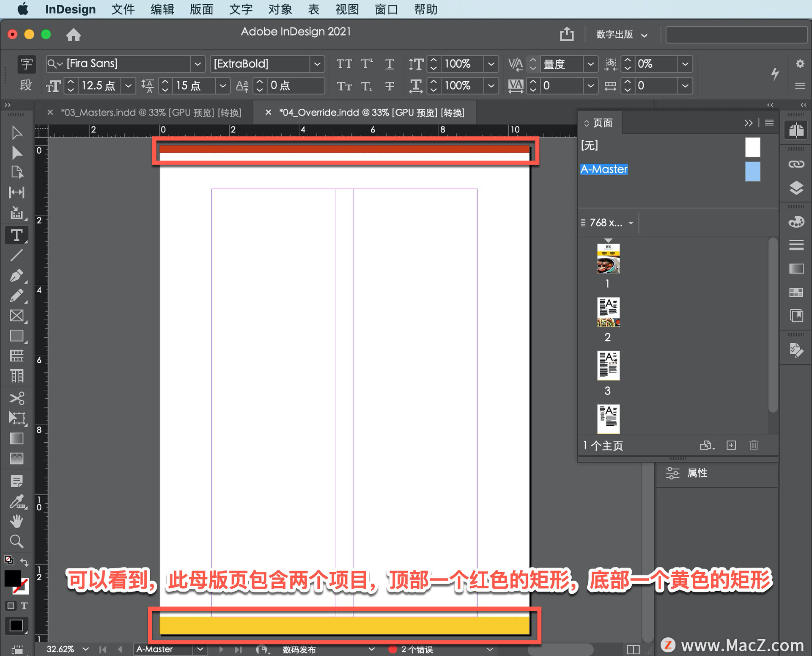Toggle Superscript formatting
This screenshot has height=656, width=812.
tap(367, 64)
